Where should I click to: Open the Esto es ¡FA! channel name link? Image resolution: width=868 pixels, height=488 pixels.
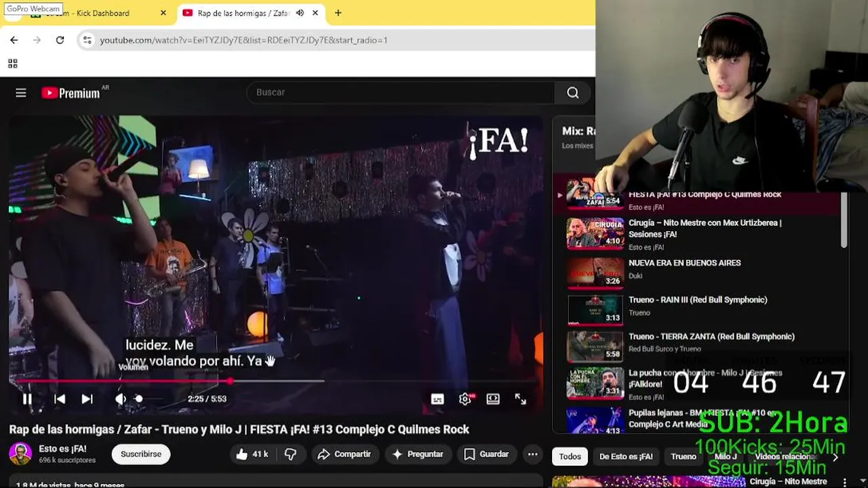(62, 449)
